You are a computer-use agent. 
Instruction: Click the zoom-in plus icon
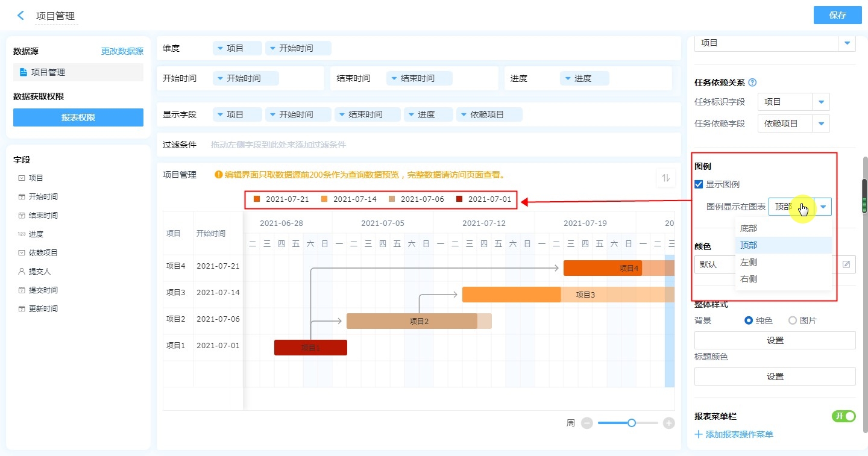(668, 423)
